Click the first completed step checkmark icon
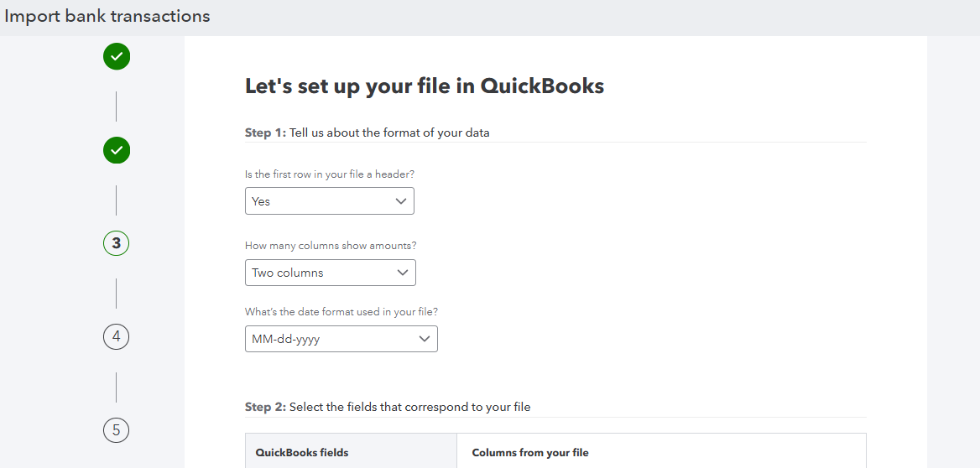 (117, 56)
